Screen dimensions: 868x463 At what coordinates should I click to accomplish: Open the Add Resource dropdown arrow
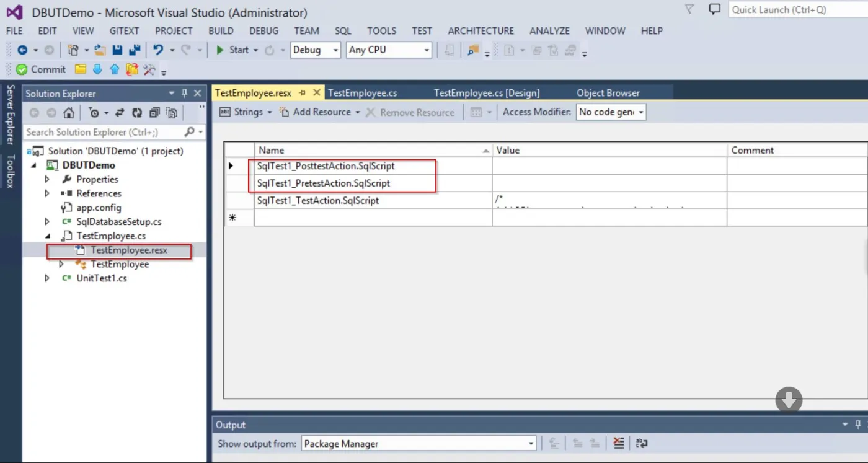tap(358, 112)
